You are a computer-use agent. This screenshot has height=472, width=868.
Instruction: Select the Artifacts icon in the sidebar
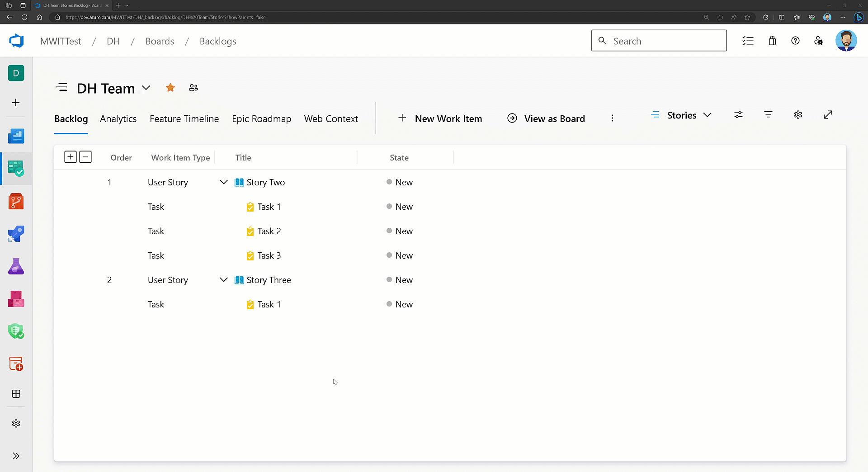click(x=16, y=299)
